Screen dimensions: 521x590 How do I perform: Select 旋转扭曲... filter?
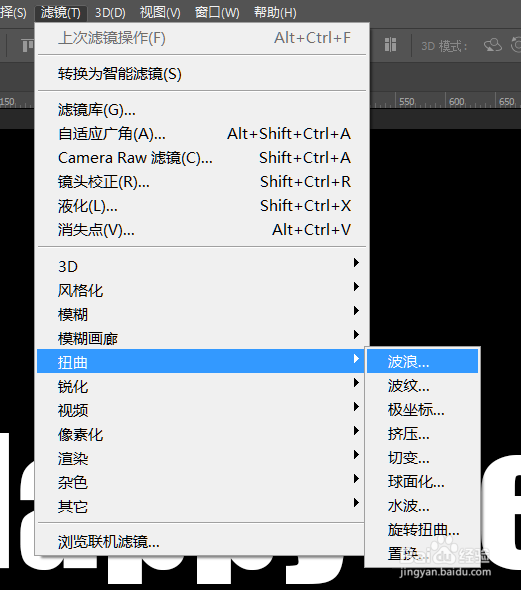click(422, 530)
